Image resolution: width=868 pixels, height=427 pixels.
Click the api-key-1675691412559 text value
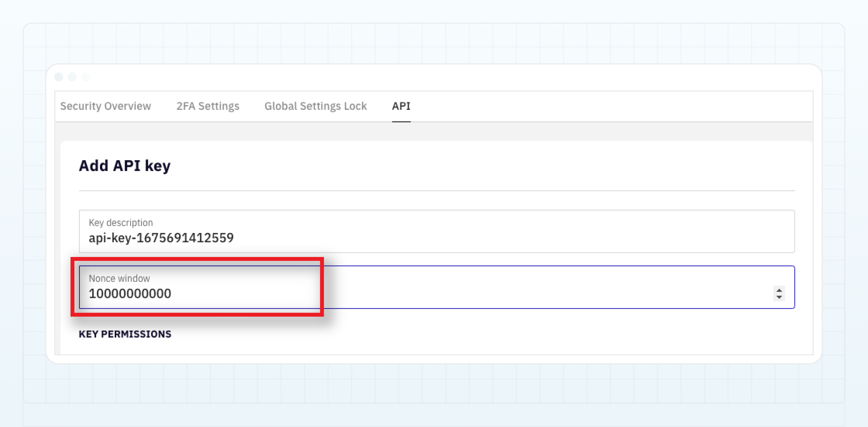[x=161, y=238]
